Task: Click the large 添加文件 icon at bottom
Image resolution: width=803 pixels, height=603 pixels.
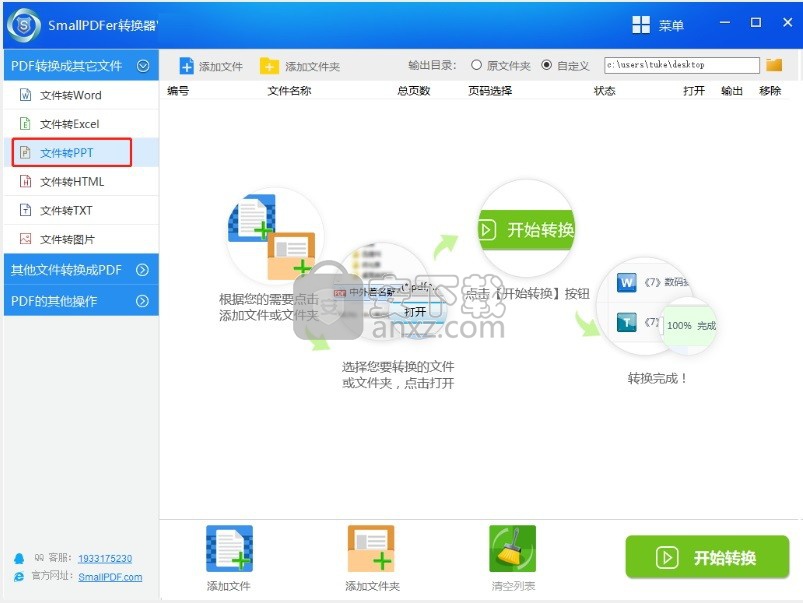Action: [x=229, y=548]
